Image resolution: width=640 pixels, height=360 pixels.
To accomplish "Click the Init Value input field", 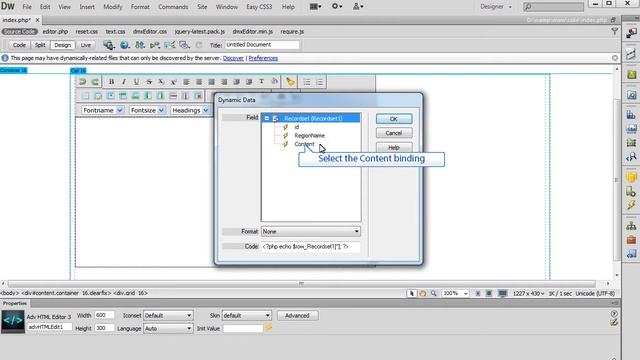I will [243, 328].
